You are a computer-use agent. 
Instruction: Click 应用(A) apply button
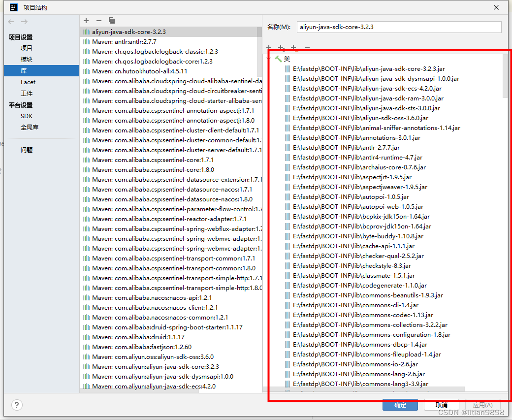[x=482, y=405]
